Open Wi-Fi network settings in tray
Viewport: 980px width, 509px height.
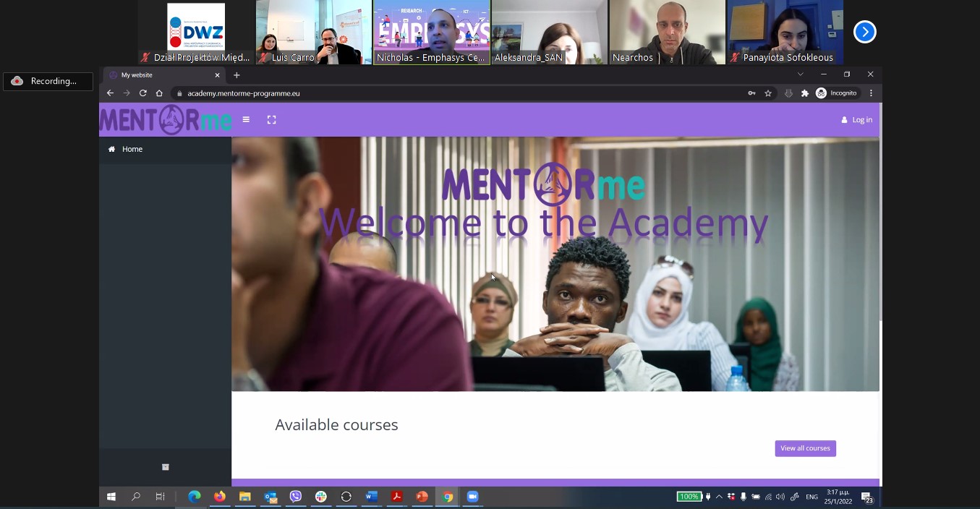(768, 497)
